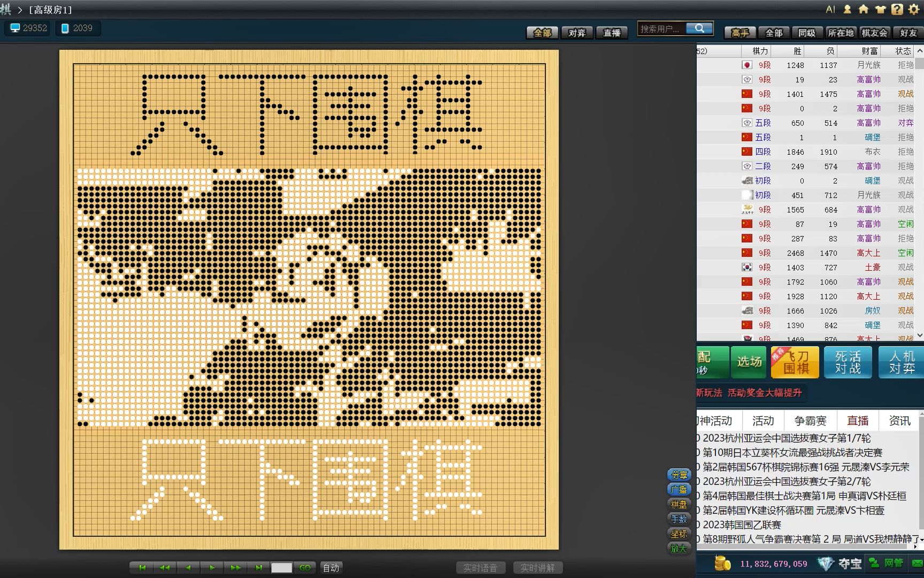Screen dimensions: 924x578
Task: Sort player list by 棋力 column
Action: coord(760,51)
